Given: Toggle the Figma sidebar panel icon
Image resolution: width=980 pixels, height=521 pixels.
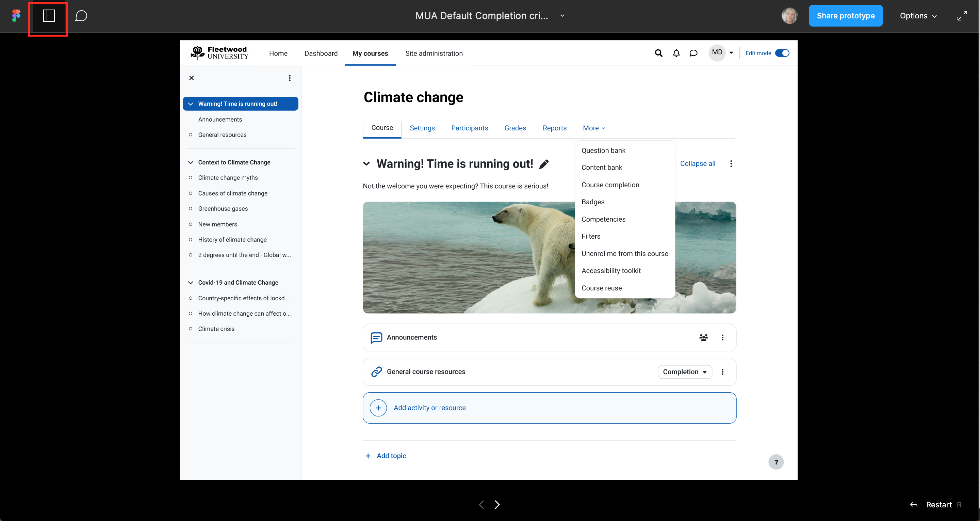Looking at the screenshot, I should pos(49,16).
